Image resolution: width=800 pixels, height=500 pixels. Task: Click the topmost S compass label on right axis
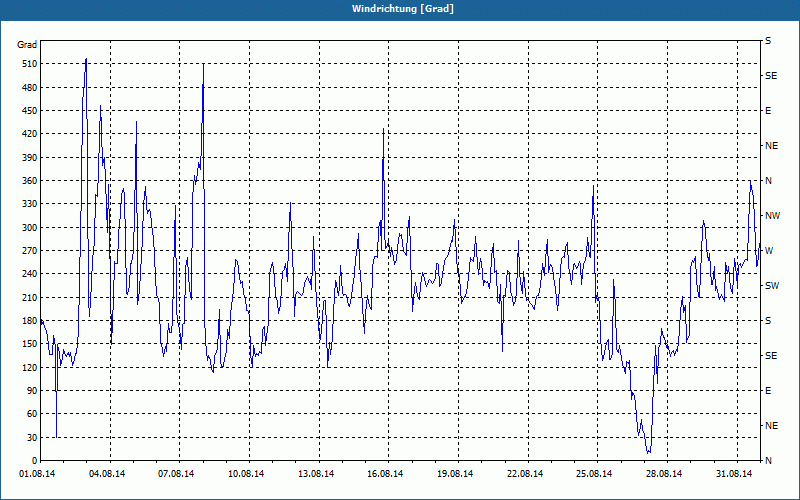pos(768,41)
